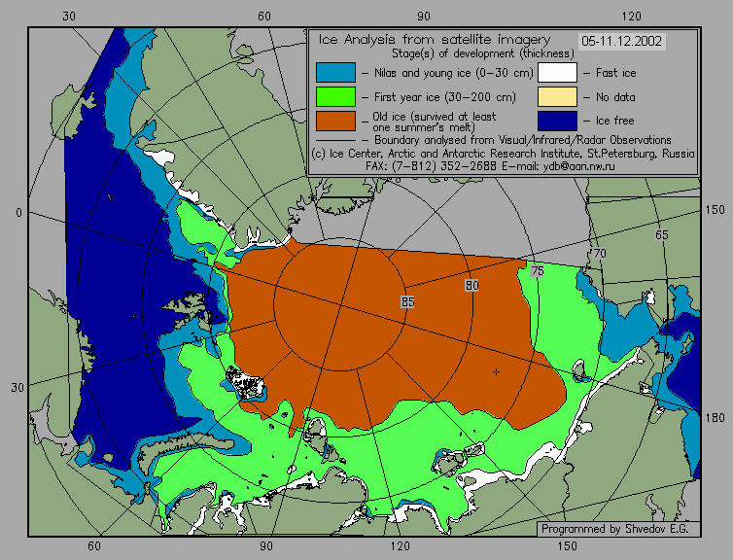Click the boundary line sample in the legend
733x560 pixels.
335,140
